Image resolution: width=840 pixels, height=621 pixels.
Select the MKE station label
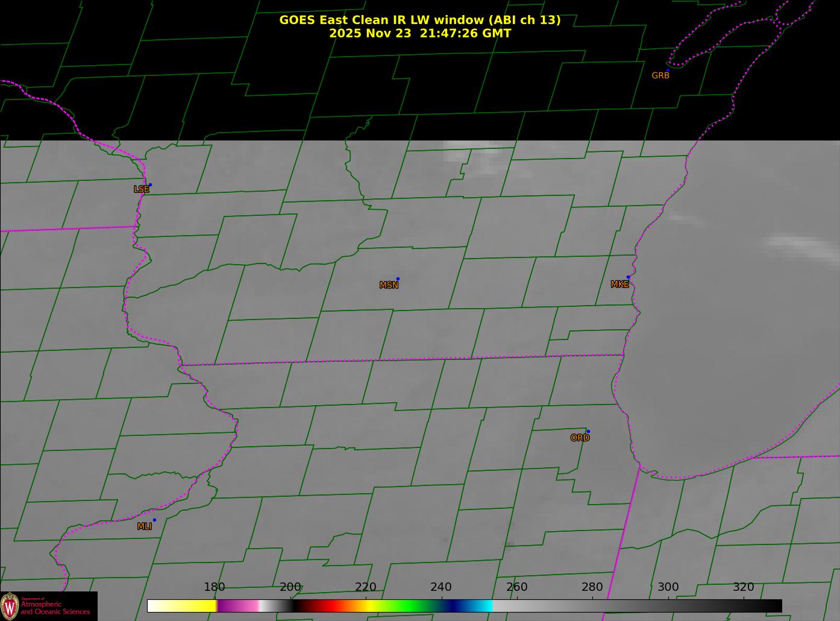coord(619,285)
